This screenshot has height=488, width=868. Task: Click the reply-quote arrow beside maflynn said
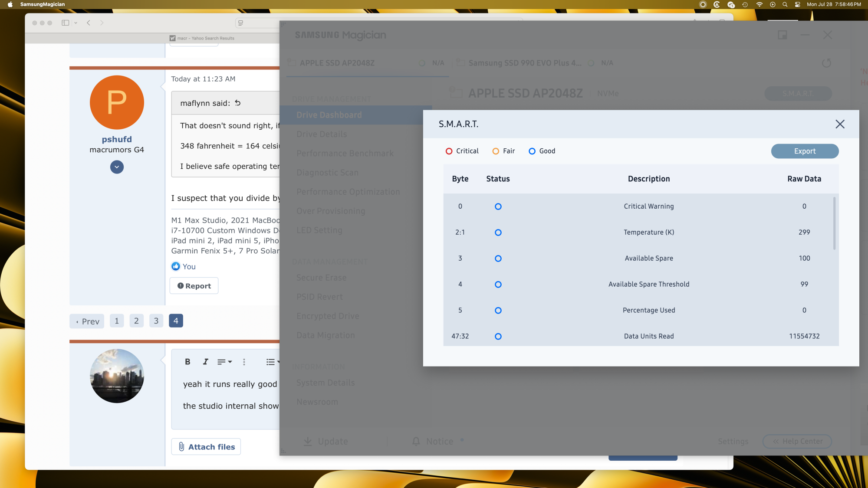(x=238, y=103)
